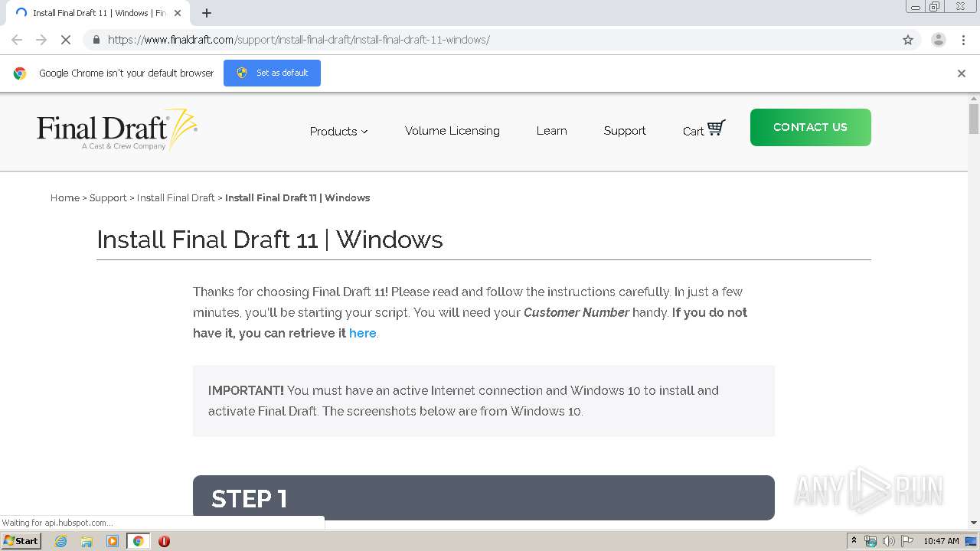The height and width of the screenshot is (551, 980).
Task: Expand the Products dropdown menu
Action: [x=338, y=132]
